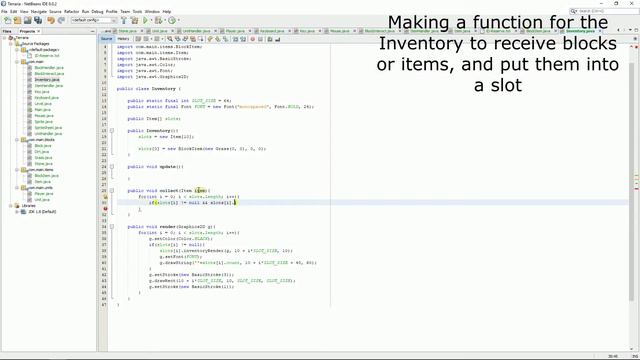Open the Help menu
Image resolution: width=640 pixels, height=360 pixels.
pos(167,11)
